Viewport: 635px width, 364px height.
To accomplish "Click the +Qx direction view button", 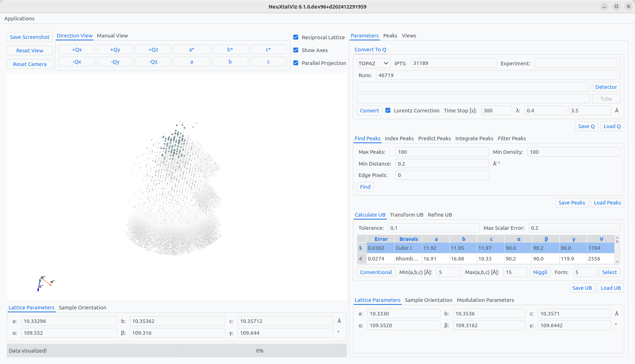I will (77, 49).
